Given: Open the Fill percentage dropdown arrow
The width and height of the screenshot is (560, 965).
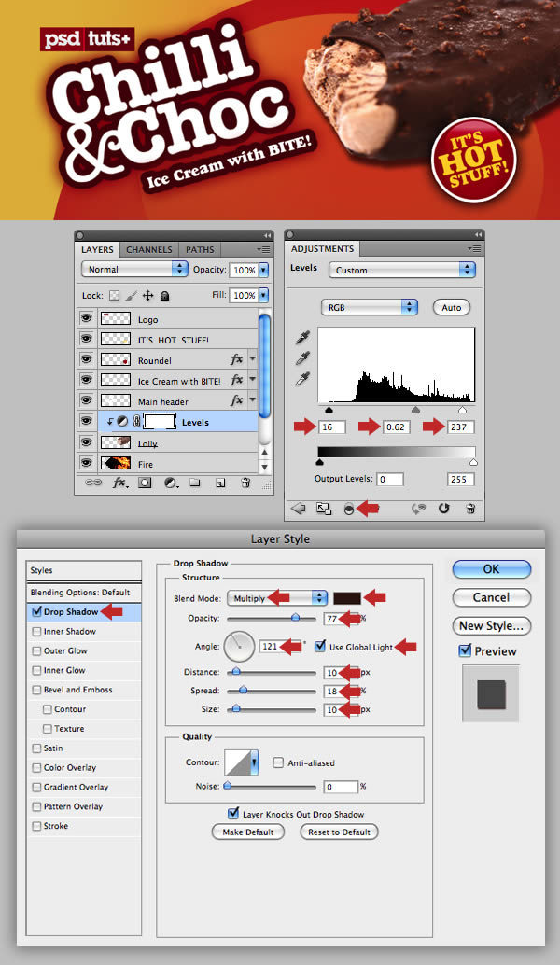Looking at the screenshot, I should point(264,295).
